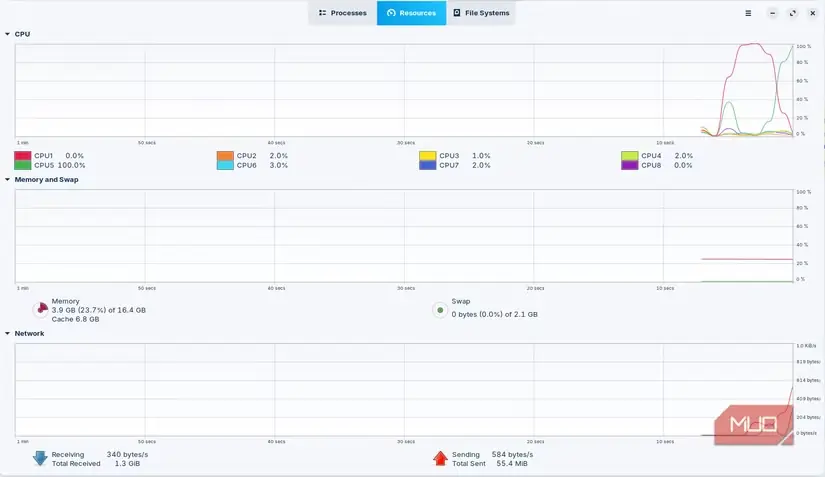825x477 pixels.
Task: Click the Receiving download arrow icon
Action: coord(40,458)
